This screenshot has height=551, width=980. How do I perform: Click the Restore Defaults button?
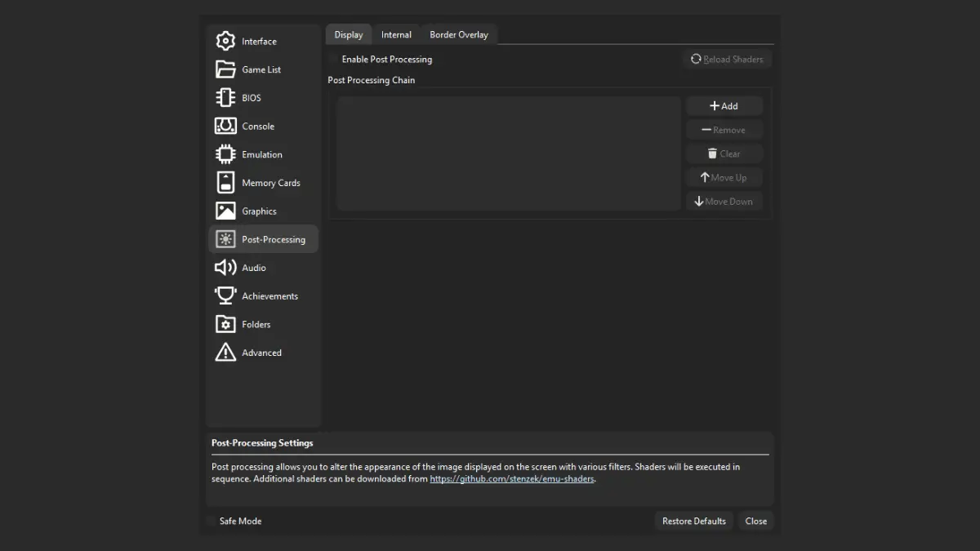click(694, 521)
